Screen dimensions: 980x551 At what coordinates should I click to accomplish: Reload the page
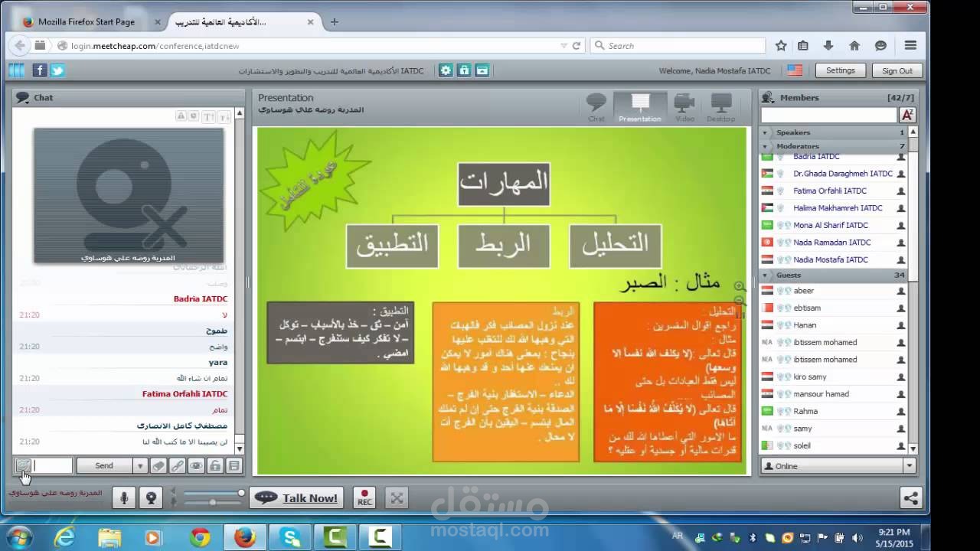pos(577,46)
